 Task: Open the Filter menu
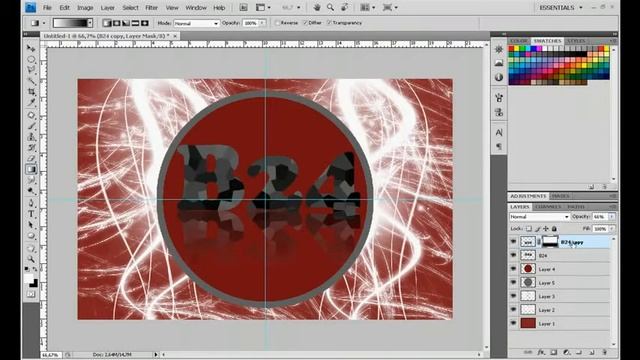pos(151,7)
